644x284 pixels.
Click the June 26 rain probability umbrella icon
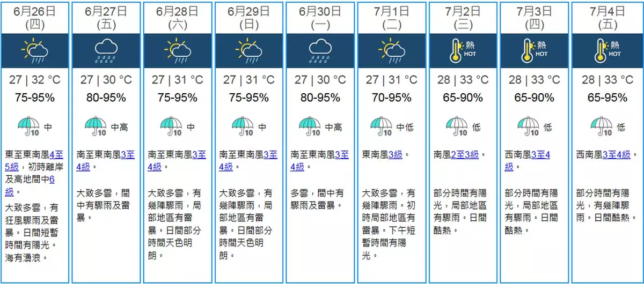point(28,127)
